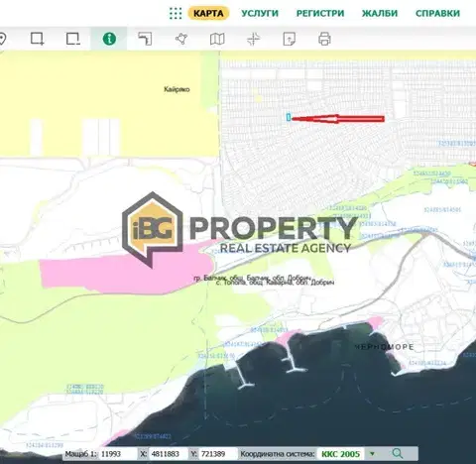This screenshot has height=464, width=476.
Task: Select the zoom-out rectangle tool
Action: point(72,39)
